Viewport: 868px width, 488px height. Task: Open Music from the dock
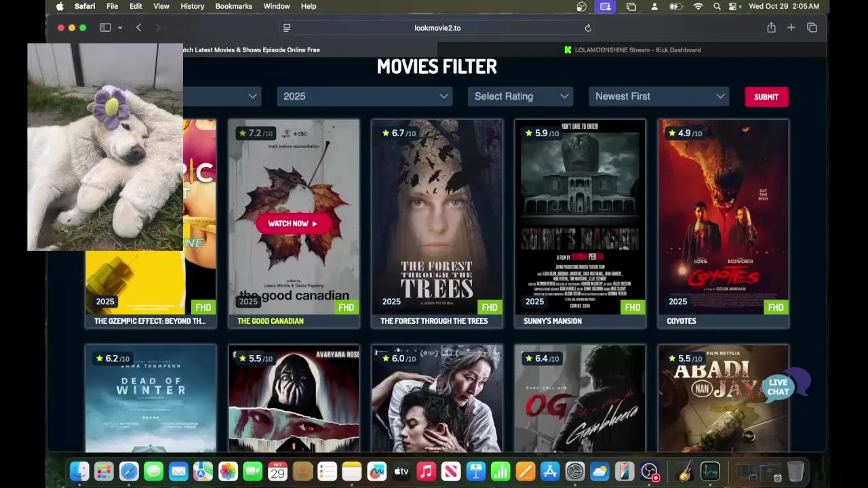(x=426, y=471)
